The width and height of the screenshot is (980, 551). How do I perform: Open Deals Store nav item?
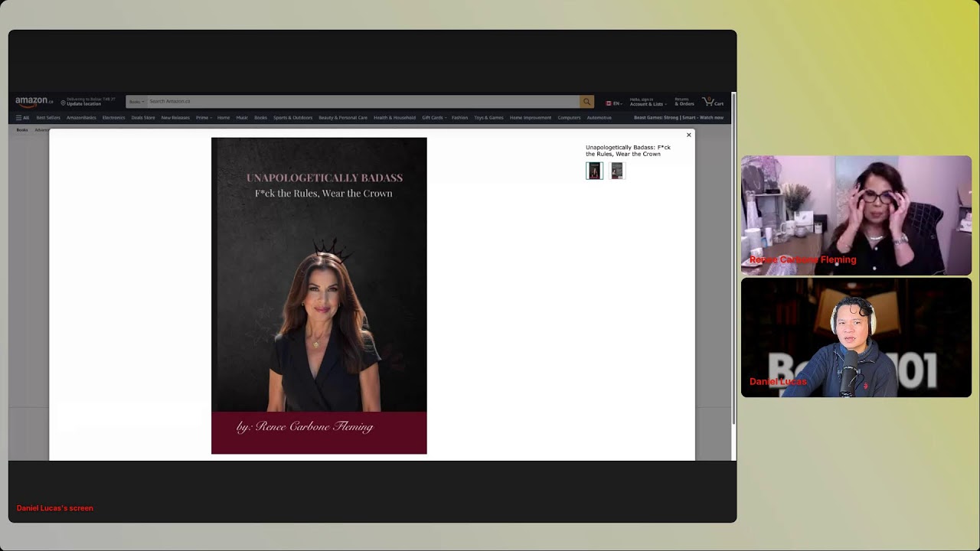[x=143, y=118]
